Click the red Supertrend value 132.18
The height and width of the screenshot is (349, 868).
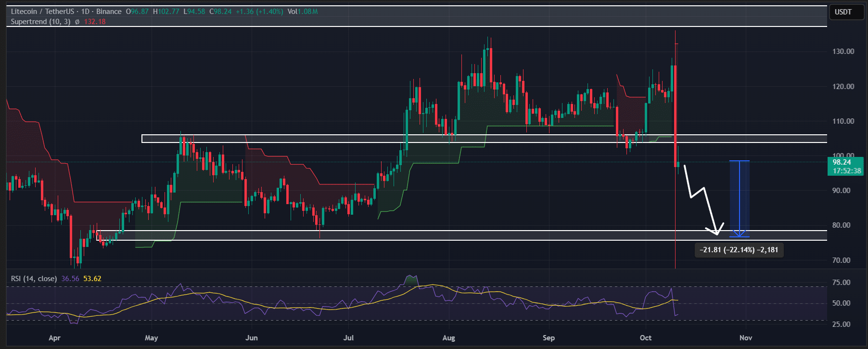pyautogui.click(x=95, y=22)
